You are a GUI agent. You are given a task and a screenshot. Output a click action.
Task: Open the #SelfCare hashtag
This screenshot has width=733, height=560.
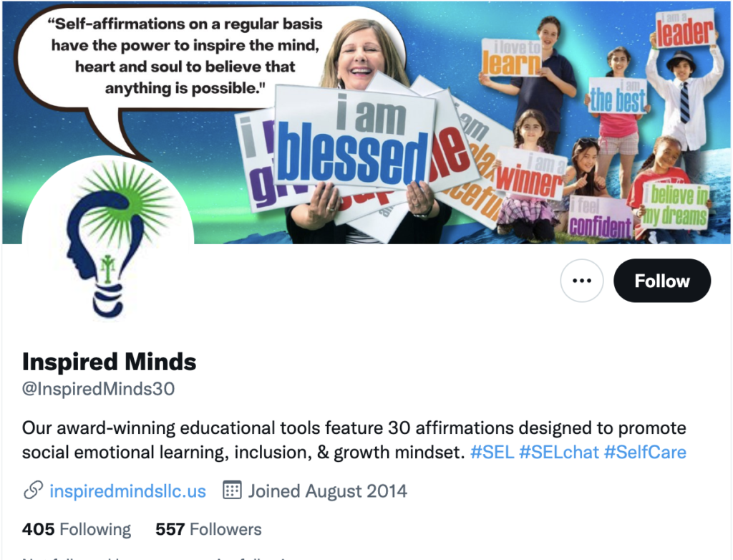(x=645, y=453)
